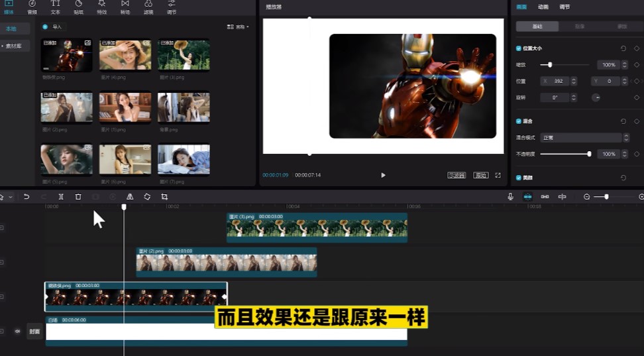The width and height of the screenshot is (644, 356).
Task: Delete the selected clip with trash icon
Action: pyautogui.click(x=78, y=197)
